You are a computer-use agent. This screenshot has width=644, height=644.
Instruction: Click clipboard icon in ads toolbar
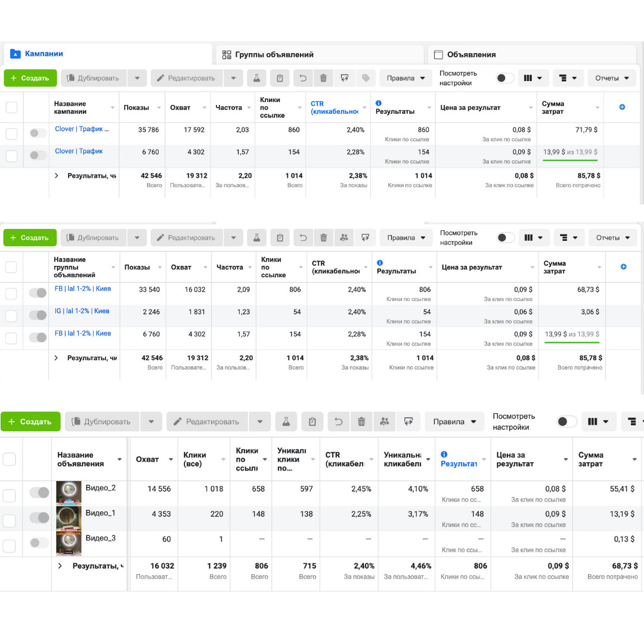(312, 422)
